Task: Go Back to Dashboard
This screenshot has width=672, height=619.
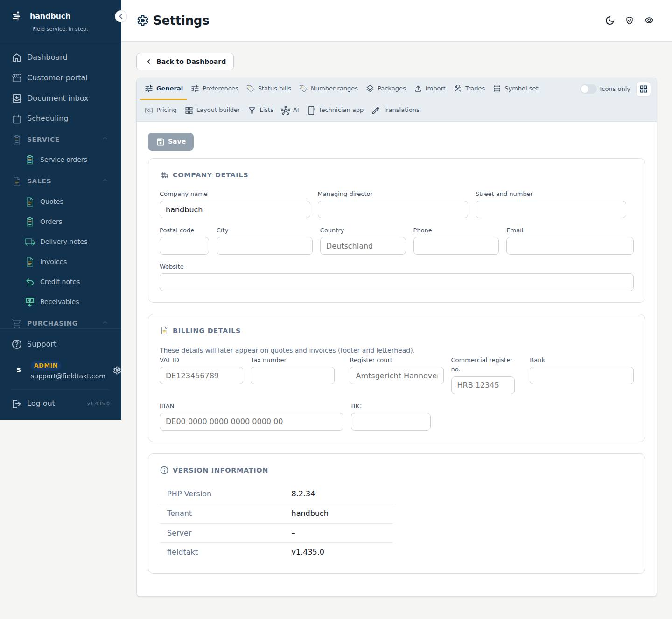Action: [x=185, y=62]
